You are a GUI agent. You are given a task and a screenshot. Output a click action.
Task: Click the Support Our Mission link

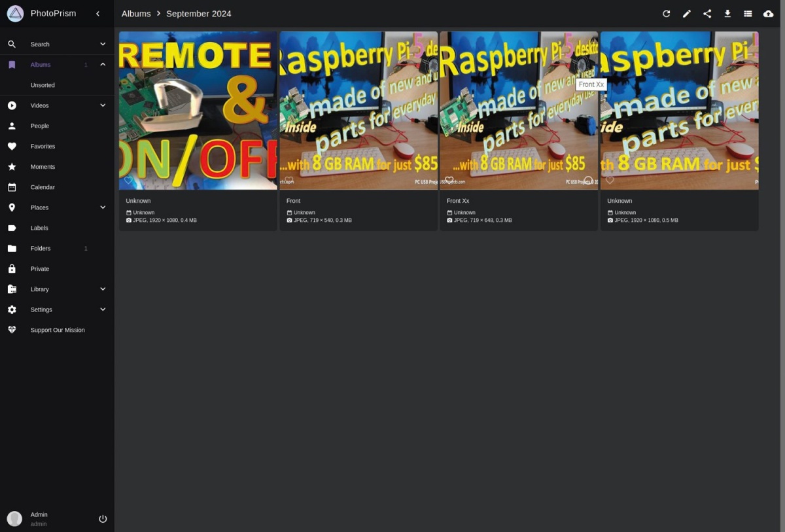coord(58,330)
